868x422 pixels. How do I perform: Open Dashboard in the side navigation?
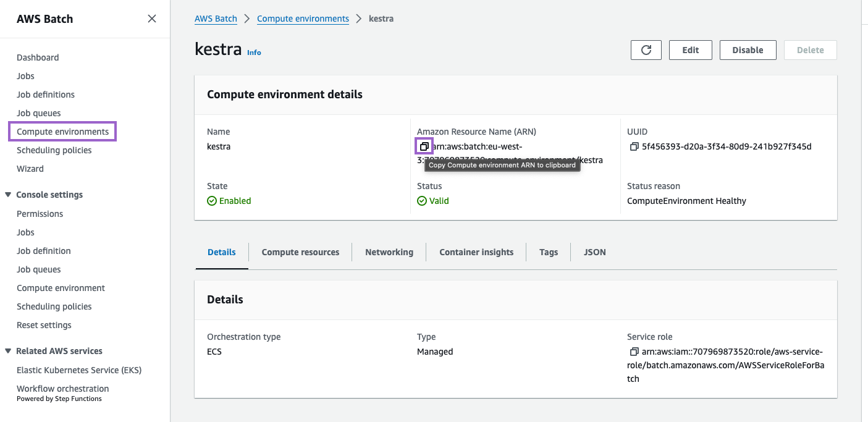tap(38, 57)
